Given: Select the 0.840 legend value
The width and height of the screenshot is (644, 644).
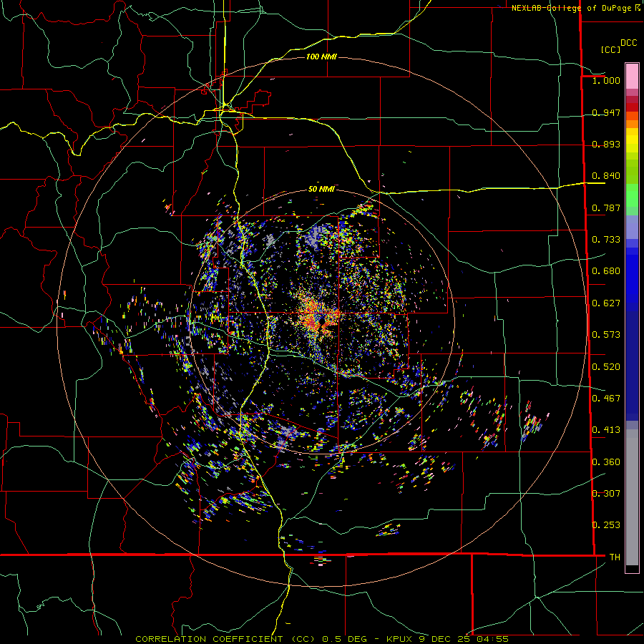Looking at the screenshot, I should pos(606,176).
